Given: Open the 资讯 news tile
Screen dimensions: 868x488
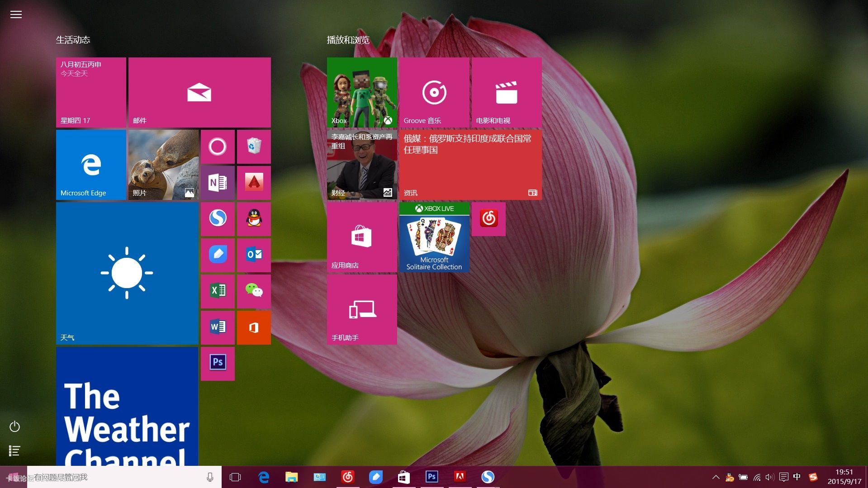Looking at the screenshot, I should [470, 165].
